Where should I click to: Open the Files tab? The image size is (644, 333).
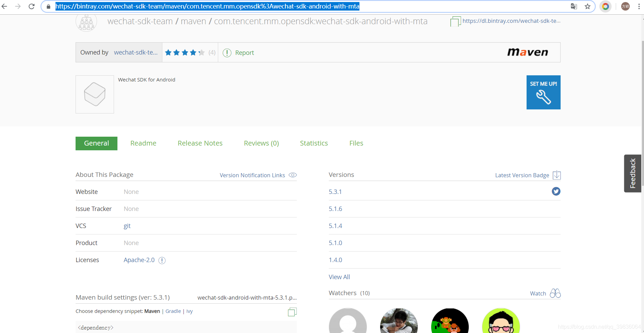click(356, 143)
